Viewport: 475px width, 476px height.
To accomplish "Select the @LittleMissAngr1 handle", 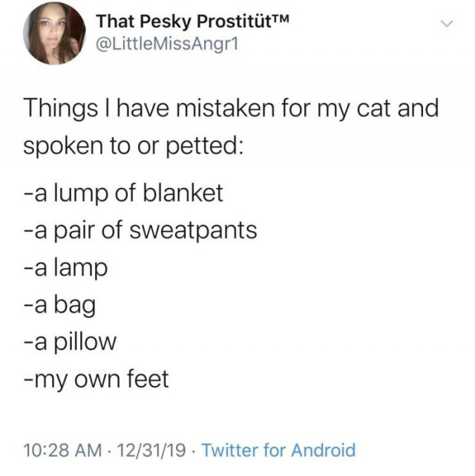I will [167, 45].
